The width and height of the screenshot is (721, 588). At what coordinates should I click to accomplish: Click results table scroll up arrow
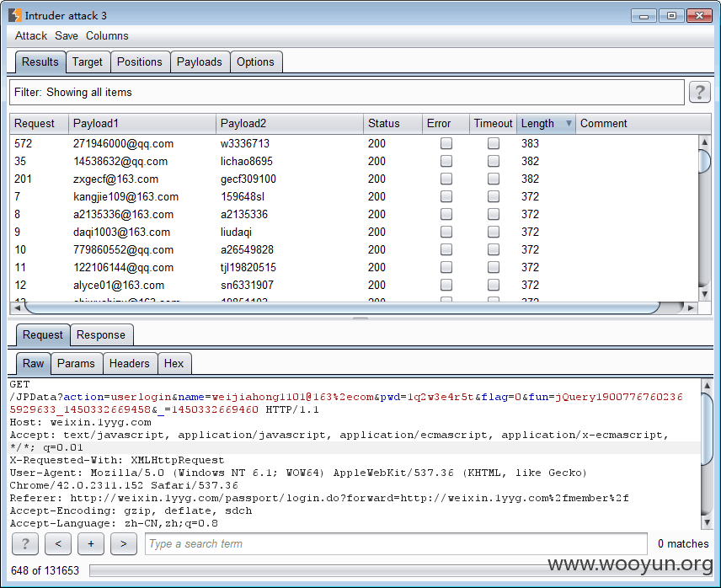704,142
